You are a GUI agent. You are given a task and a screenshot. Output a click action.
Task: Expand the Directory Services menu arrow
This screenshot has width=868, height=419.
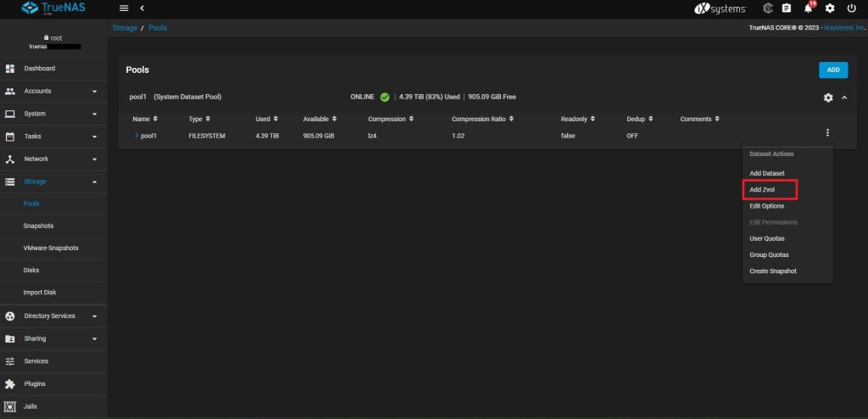95,316
